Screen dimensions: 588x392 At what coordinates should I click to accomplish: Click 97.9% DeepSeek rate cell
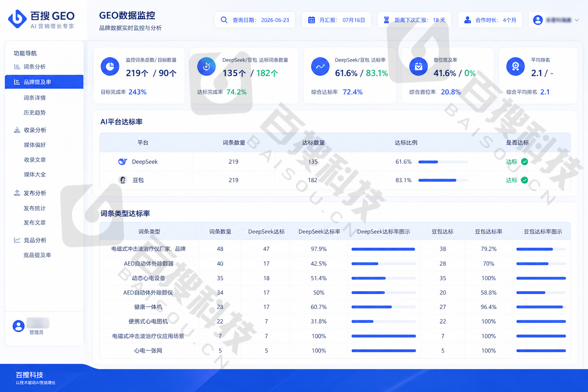tap(319, 249)
